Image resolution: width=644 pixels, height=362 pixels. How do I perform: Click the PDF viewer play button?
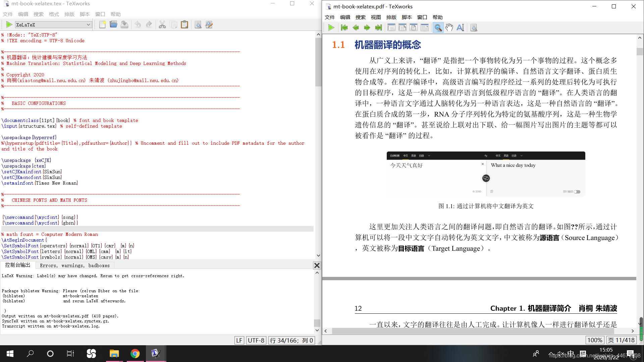pyautogui.click(x=332, y=27)
